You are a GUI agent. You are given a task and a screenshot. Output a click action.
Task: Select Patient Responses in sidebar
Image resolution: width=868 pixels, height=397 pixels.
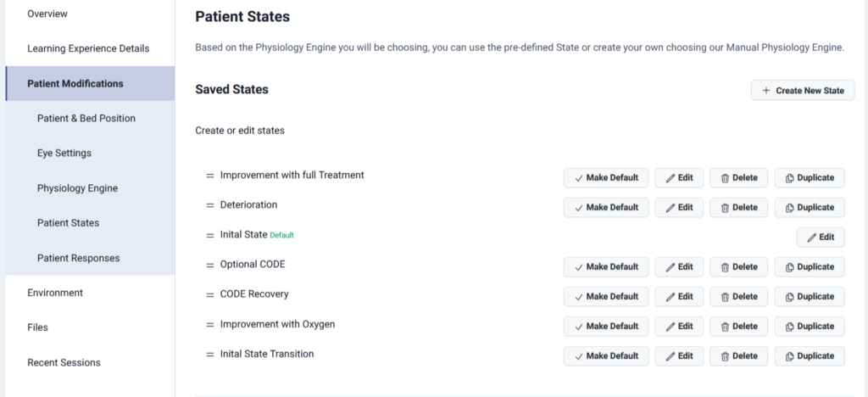[79, 258]
